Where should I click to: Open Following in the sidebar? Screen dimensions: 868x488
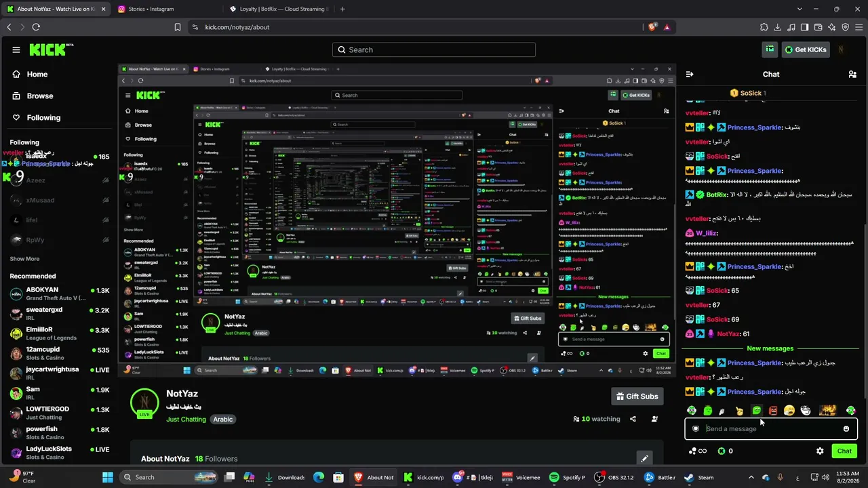pyautogui.click(x=43, y=117)
